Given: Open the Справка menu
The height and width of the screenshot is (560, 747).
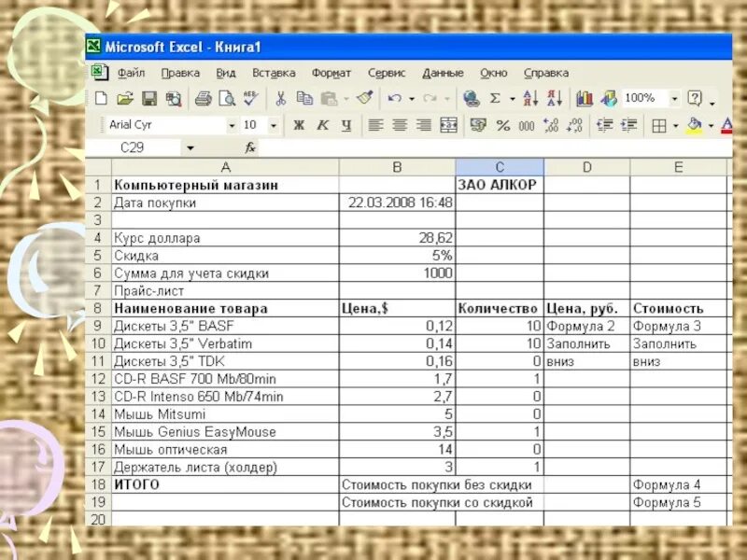Looking at the screenshot, I should pyautogui.click(x=546, y=73).
